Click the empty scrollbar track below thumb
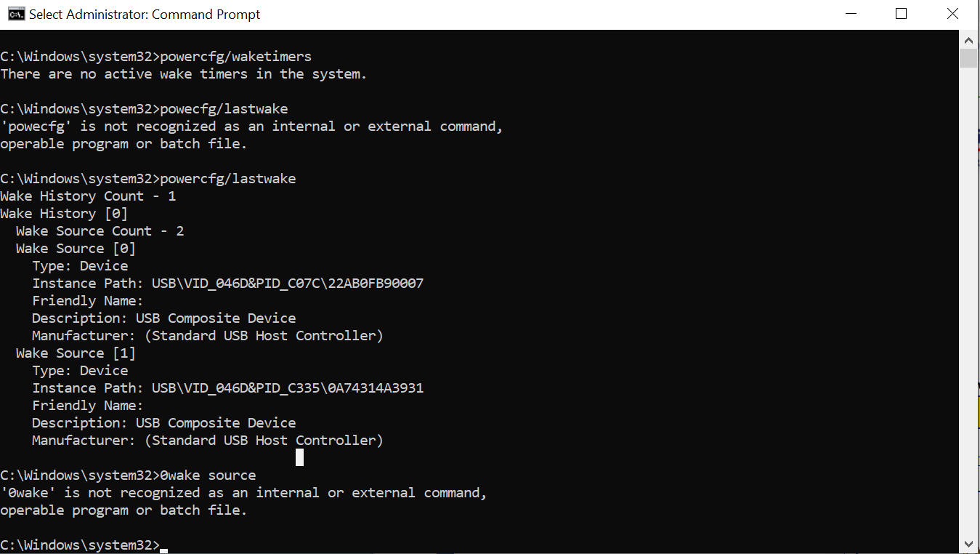Image resolution: width=980 pixels, height=554 pixels. click(x=968, y=302)
